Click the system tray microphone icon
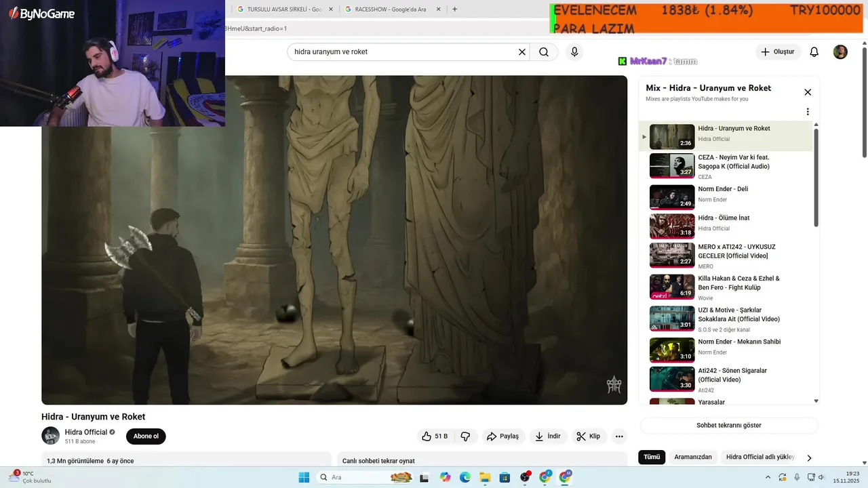The image size is (868, 488). [x=797, y=477]
